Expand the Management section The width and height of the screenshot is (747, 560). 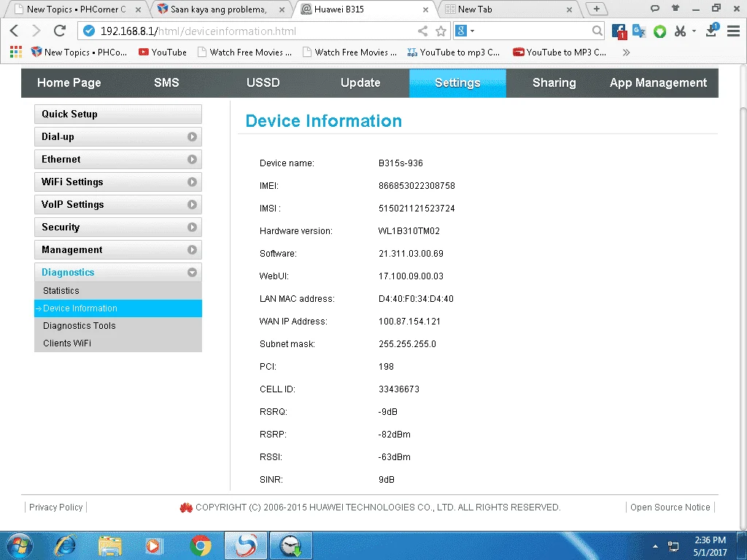pos(118,250)
